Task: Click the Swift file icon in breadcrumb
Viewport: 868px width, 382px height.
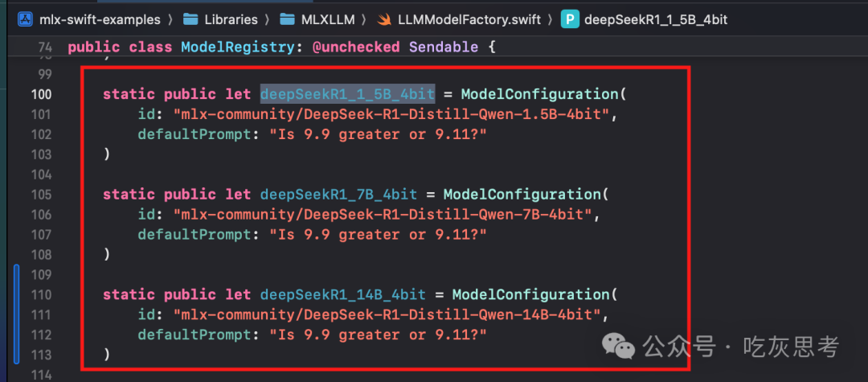Action: click(x=384, y=20)
